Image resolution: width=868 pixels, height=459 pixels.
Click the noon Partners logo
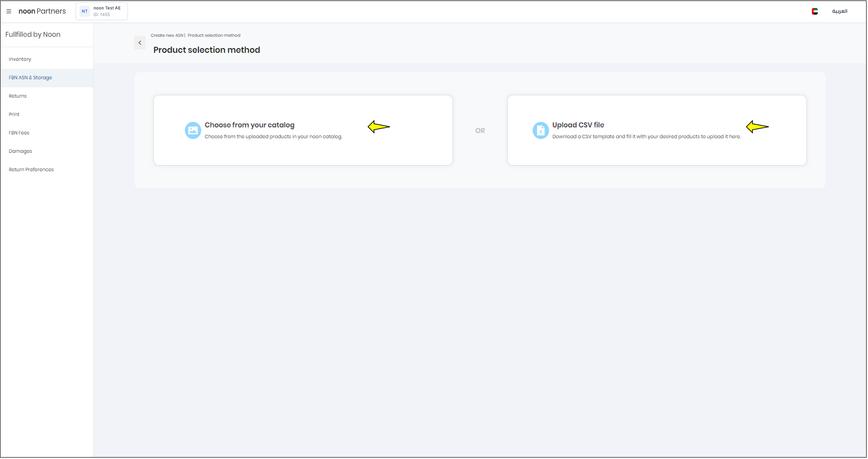(42, 11)
